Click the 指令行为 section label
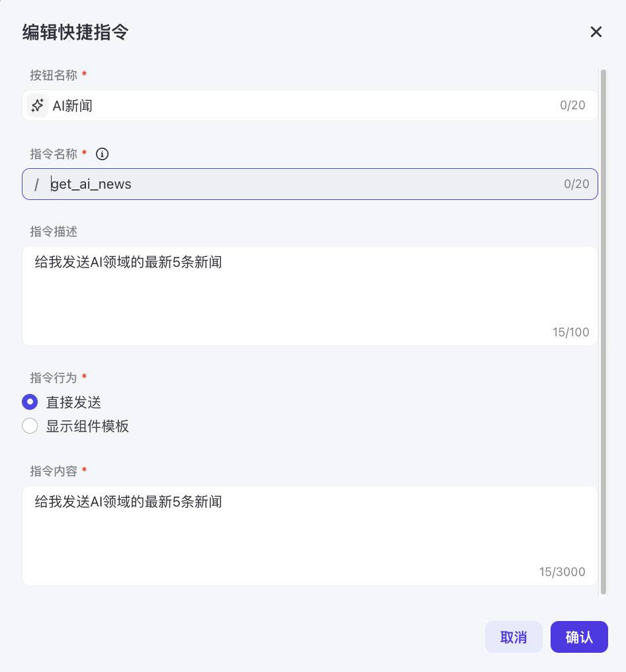 (x=54, y=378)
